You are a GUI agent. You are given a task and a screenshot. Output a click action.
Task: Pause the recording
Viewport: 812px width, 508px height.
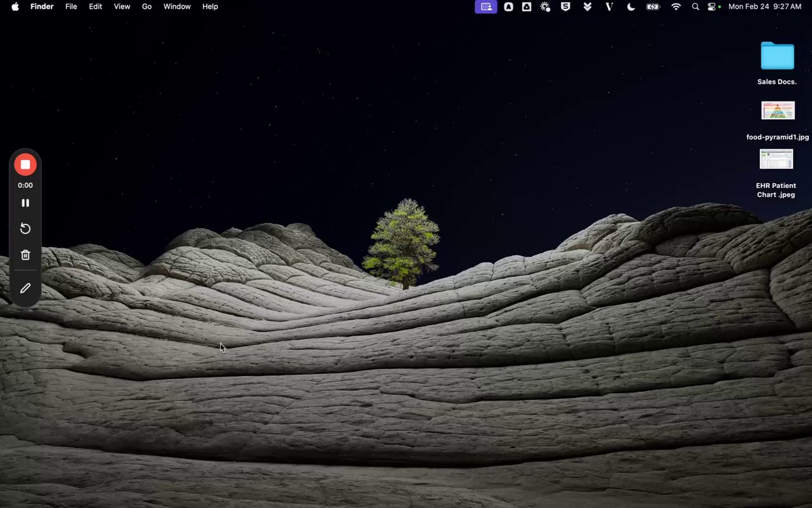tap(25, 203)
